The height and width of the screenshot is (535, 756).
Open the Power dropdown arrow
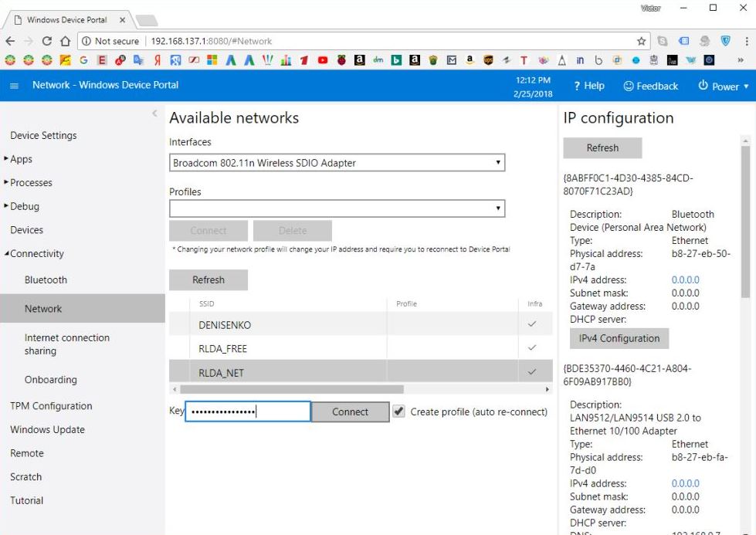click(x=747, y=86)
